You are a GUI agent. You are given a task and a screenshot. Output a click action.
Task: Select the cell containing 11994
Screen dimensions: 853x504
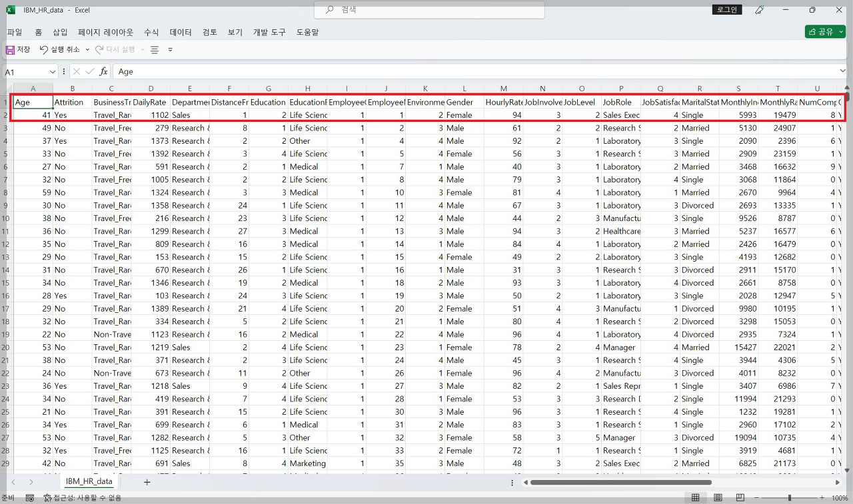click(738, 399)
